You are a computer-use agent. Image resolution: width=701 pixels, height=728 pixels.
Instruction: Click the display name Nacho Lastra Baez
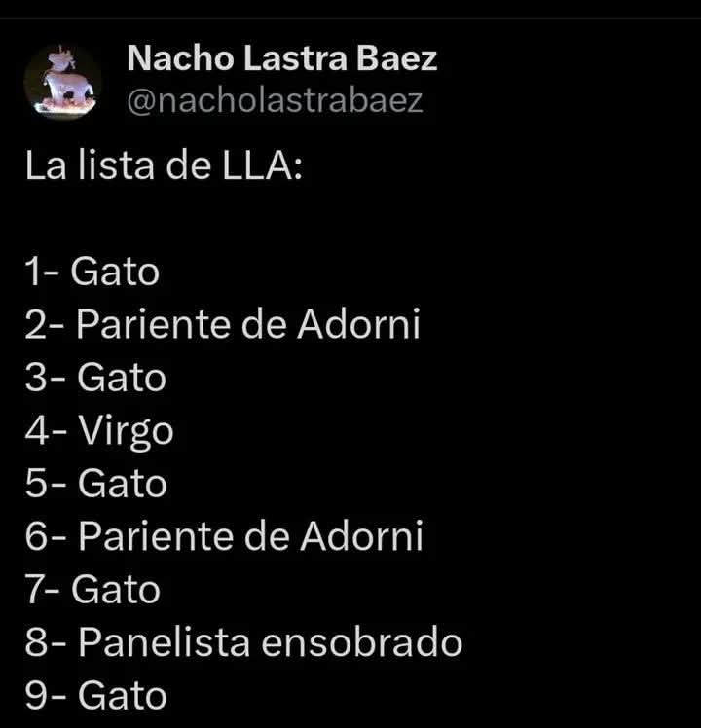click(282, 59)
